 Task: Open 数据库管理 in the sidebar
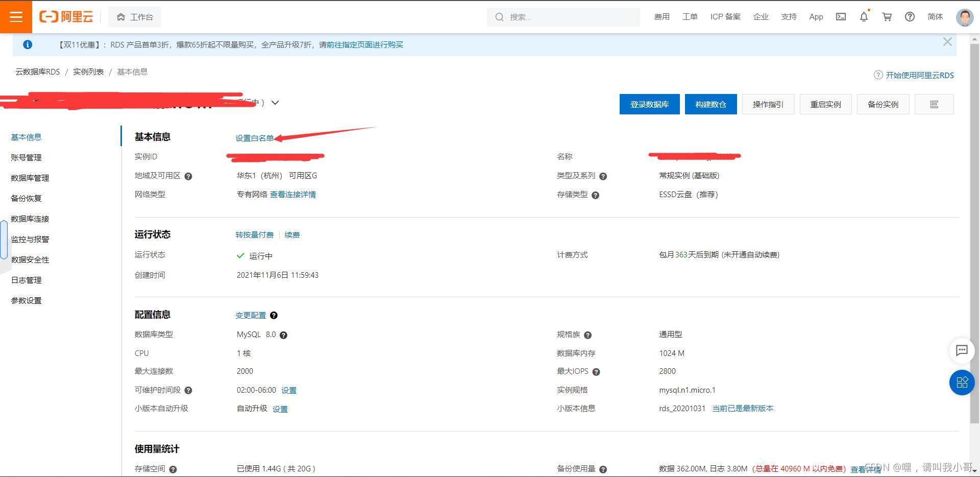pyautogui.click(x=30, y=178)
